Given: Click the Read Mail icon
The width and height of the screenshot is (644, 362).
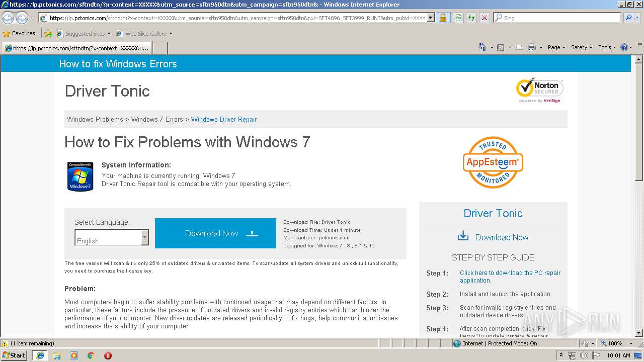Looking at the screenshot, I should pos(519,47).
